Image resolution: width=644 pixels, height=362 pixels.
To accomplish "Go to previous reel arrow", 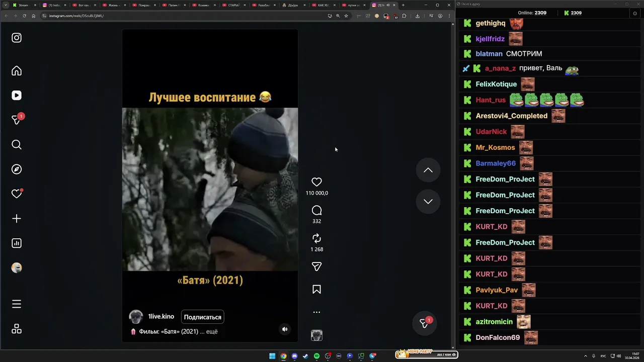I will 428,170.
